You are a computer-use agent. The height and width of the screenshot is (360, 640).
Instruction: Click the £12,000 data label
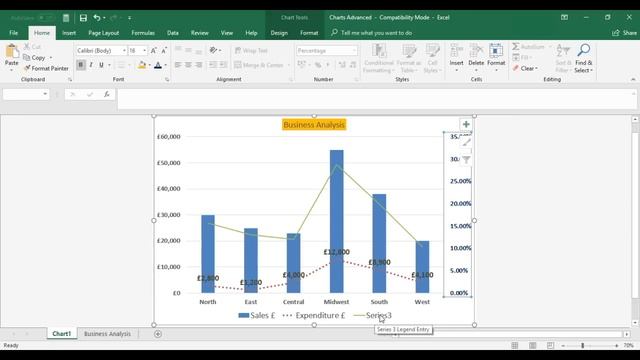pyautogui.click(x=337, y=252)
